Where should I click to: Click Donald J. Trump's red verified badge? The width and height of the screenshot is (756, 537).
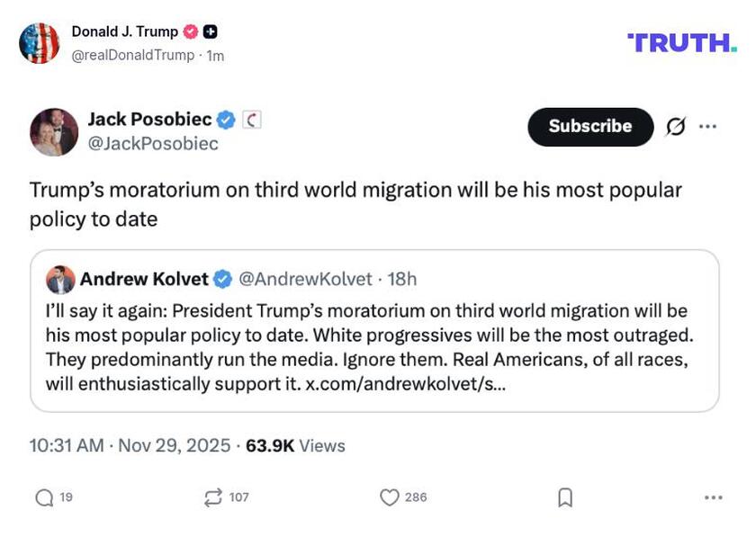click(189, 30)
